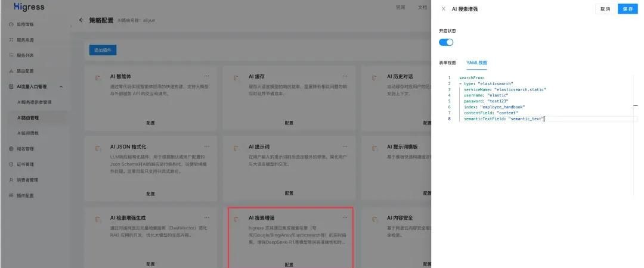644x268 pixels.
Task: Click YAML line 'searchFrom:'
Action: coord(472,77)
